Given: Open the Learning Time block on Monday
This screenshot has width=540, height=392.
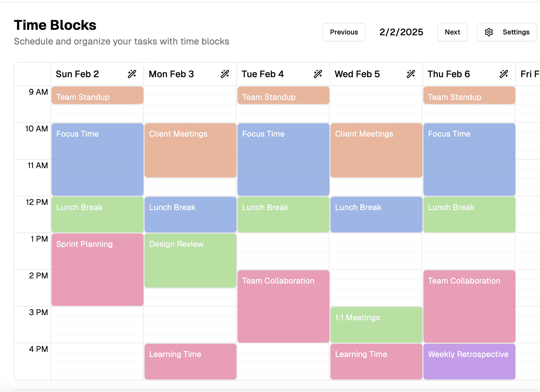Looking at the screenshot, I should (x=190, y=361).
